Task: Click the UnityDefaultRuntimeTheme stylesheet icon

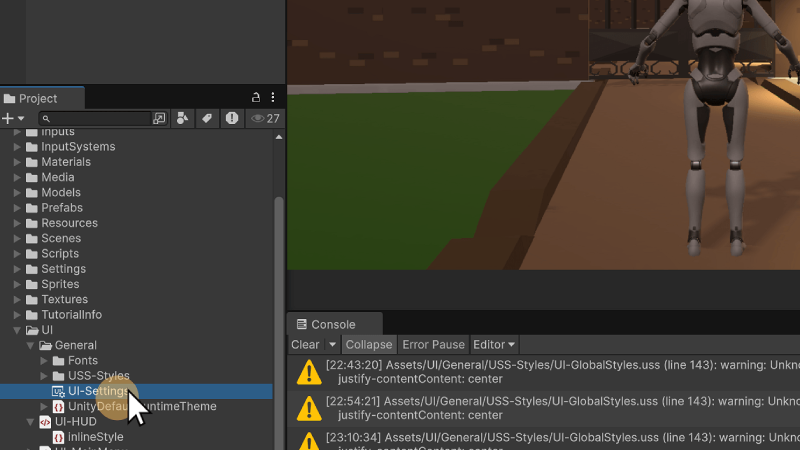Action: 59,407
